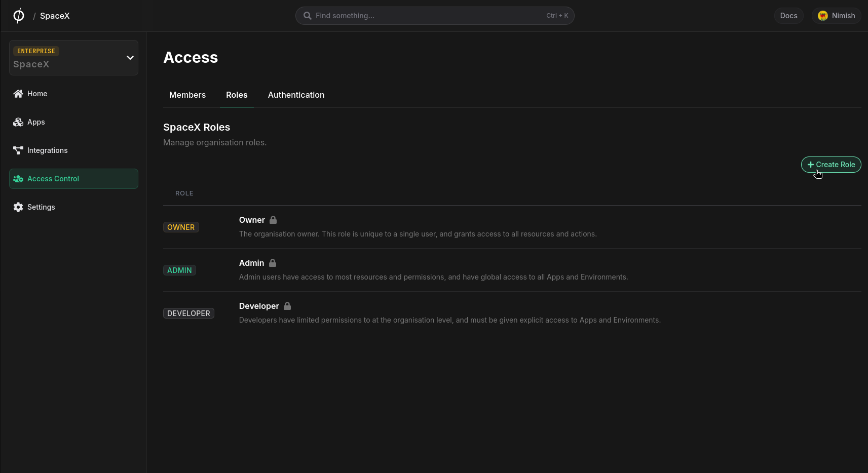This screenshot has width=868, height=473.
Task: Select the Roles tab
Action: (237, 95)
